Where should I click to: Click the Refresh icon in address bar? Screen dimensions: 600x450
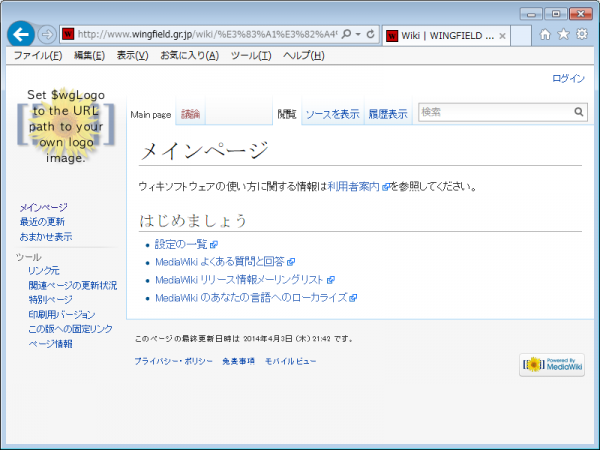tap(371, 34)
